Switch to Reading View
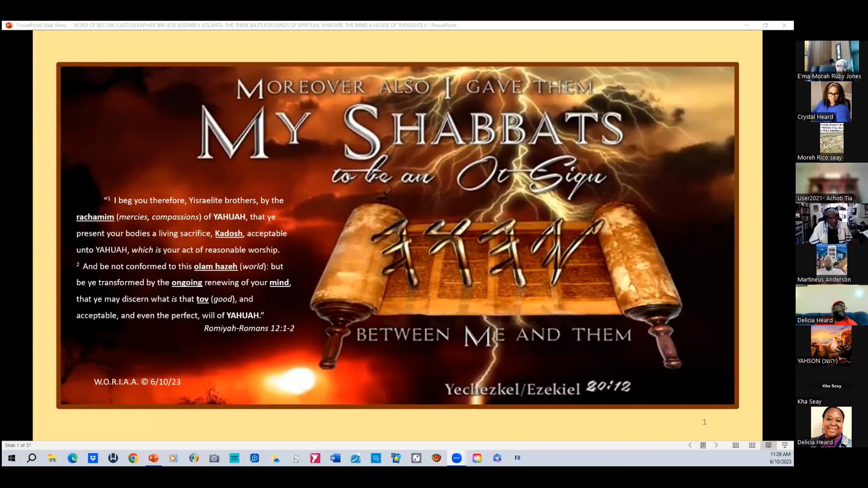 (x=768, y=445)
